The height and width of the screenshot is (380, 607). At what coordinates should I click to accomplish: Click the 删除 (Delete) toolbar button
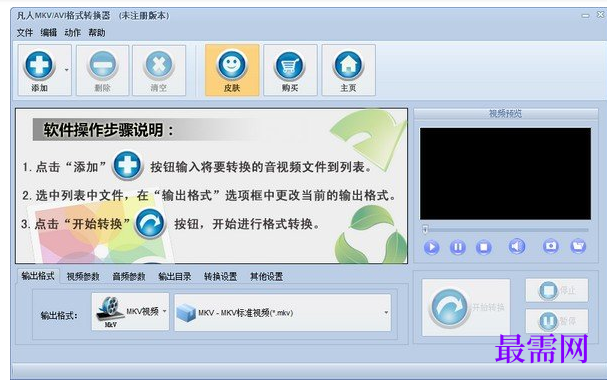[x=103, y=70]
